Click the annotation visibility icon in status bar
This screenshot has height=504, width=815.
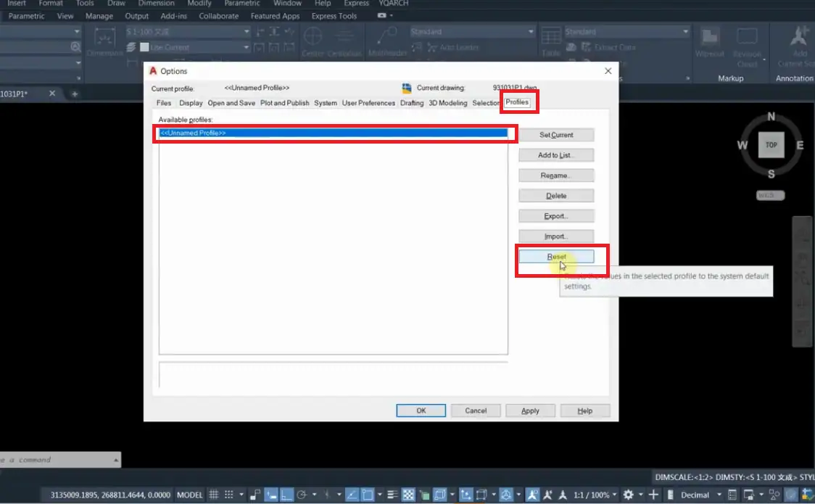tap(533, 495)
